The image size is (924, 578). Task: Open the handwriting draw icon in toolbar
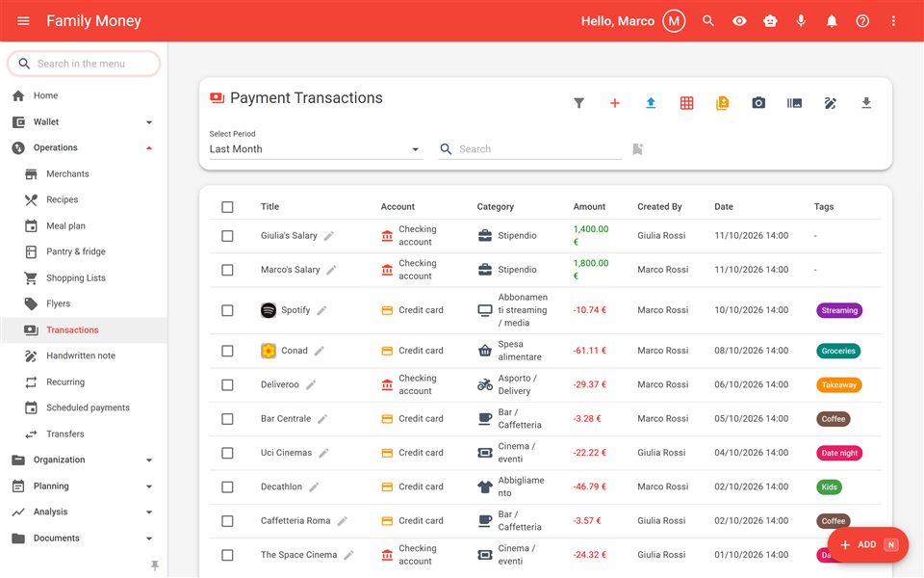pos(831,103)
